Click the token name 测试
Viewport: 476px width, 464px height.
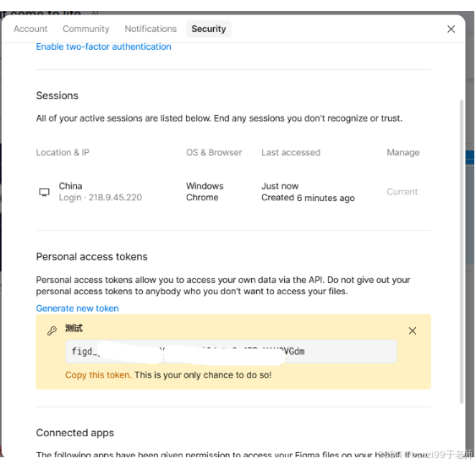74,329
